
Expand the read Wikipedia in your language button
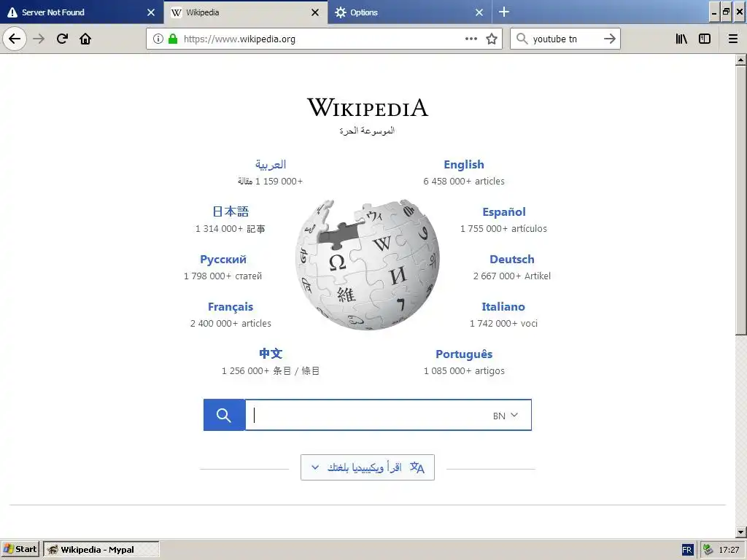pyautogui.click(x=368, y=467)
